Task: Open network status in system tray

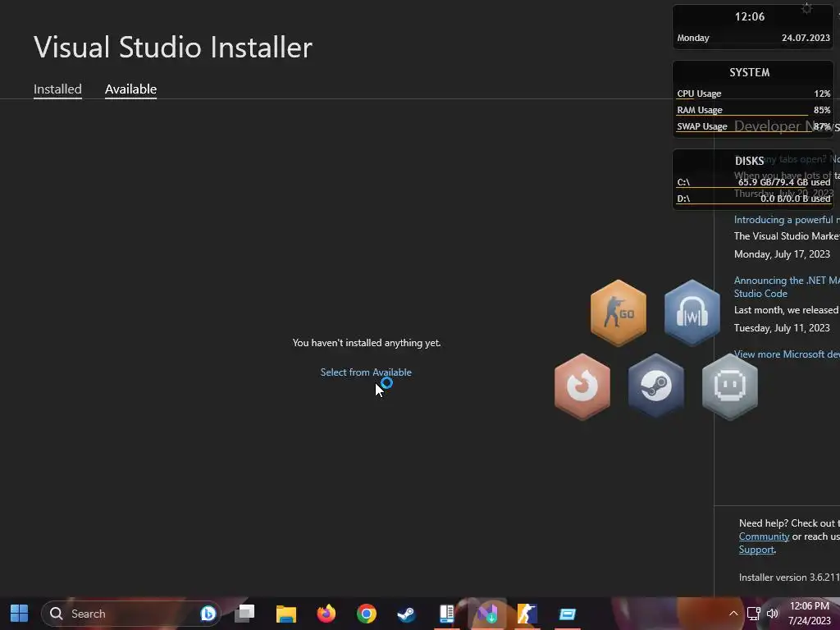Action: click(754, 614)
